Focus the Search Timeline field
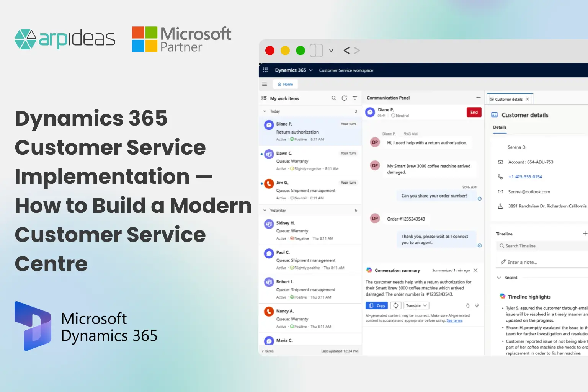Screen dimensions: 588x392 543,246
